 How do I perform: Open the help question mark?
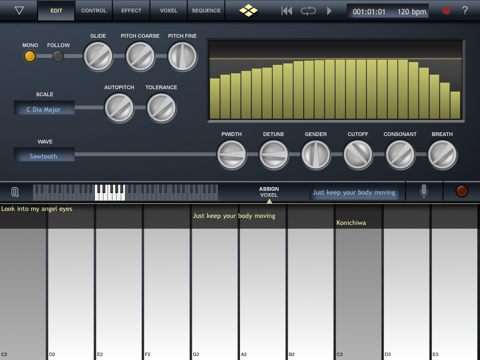[465, 11]
